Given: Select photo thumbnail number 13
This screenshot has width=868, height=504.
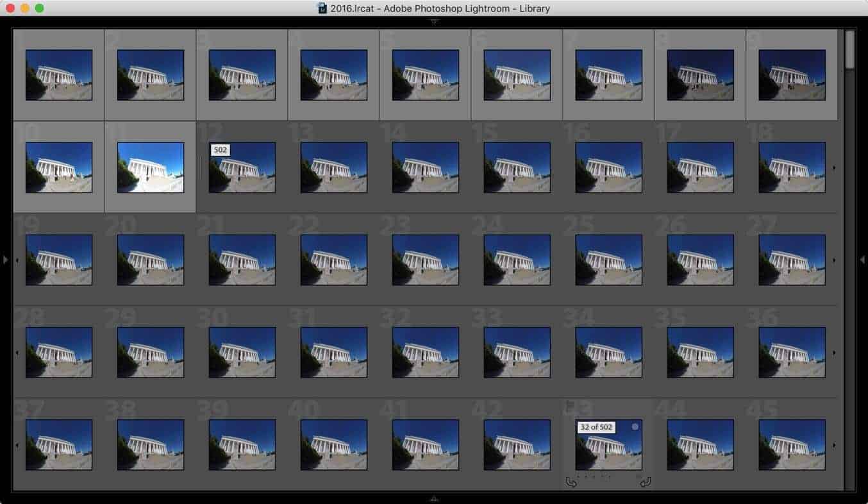Looking at the screenshot, I should (x=334, y=167).
